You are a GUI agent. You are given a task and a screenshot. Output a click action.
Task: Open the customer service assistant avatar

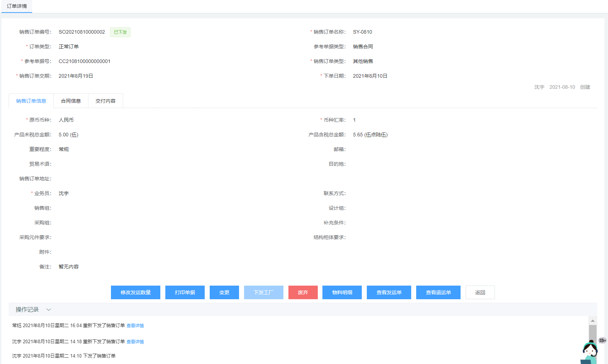coord(589,353)
